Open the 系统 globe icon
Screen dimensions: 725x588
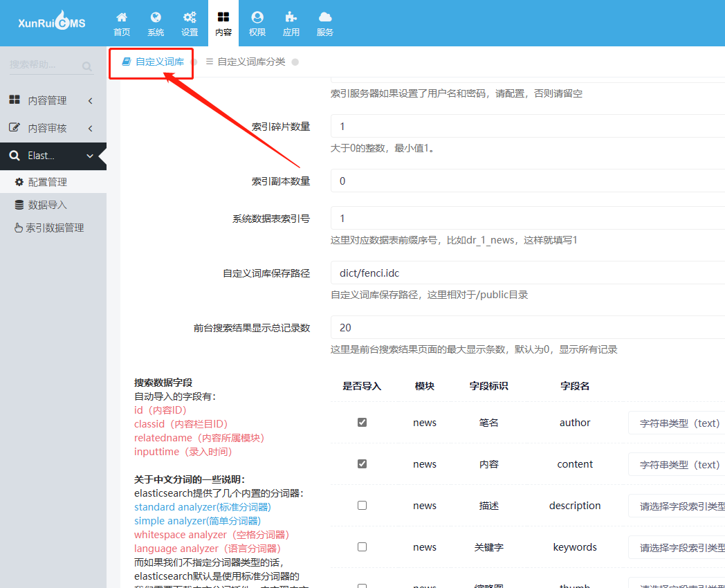156,17
